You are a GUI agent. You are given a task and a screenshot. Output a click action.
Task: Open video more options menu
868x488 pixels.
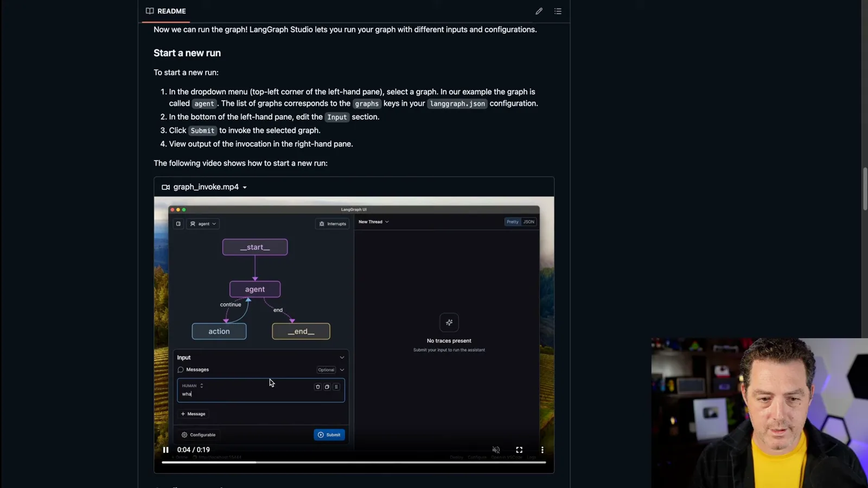(542, 450)
